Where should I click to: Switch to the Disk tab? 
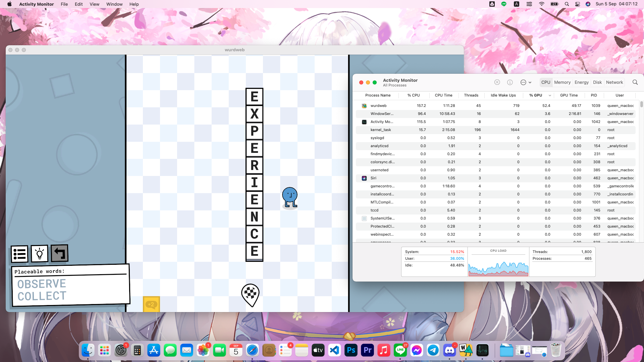[x=597, y=82]
